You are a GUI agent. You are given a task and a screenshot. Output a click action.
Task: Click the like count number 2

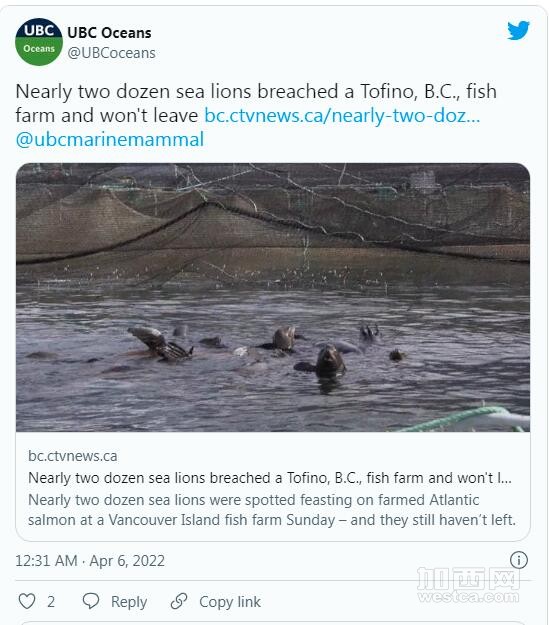51,601
